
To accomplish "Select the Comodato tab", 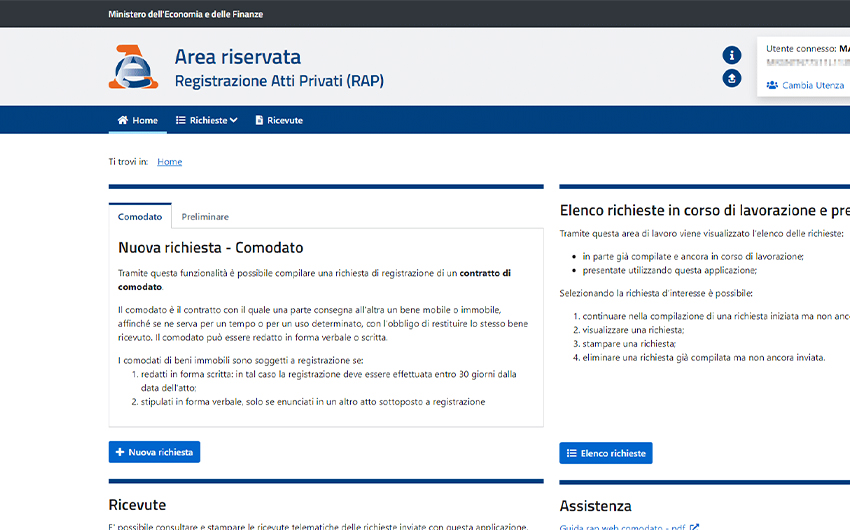I will click(140, 217).
